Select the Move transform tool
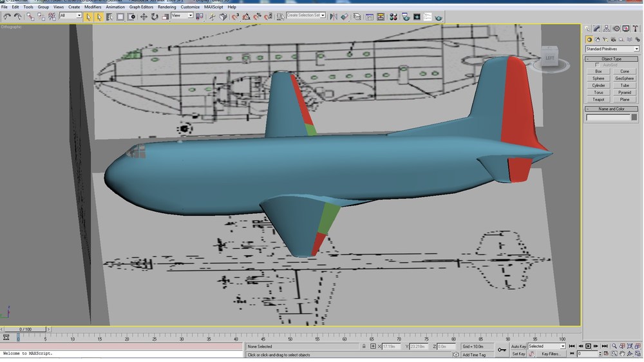 144,17
